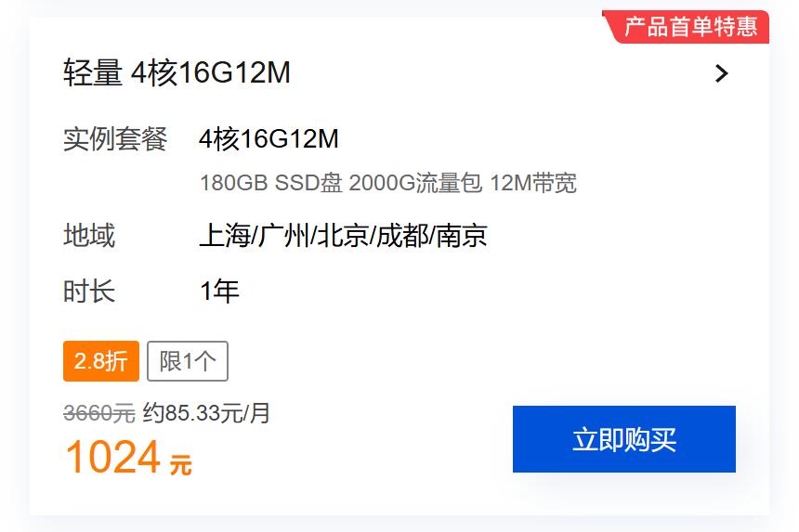Image resolution: width=799 pixels, height=532 pixels.
Task: Select the orange 2.8折 discount tag
Action: [x=101, y=361]
